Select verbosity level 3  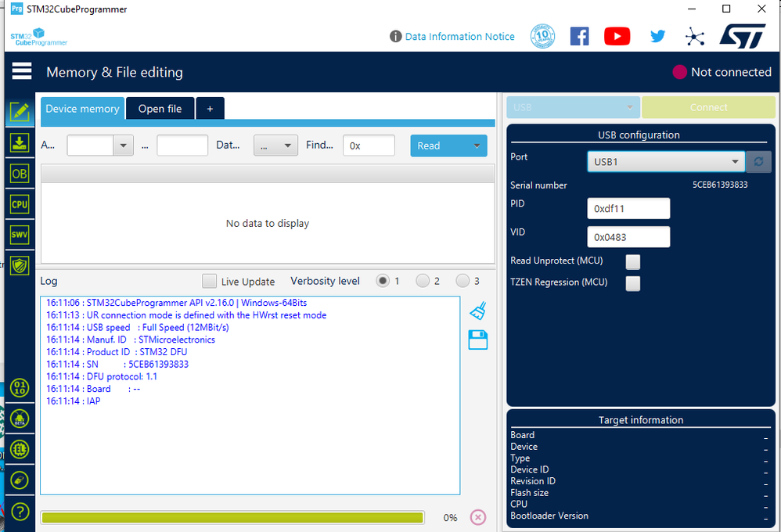click(462, 281)
